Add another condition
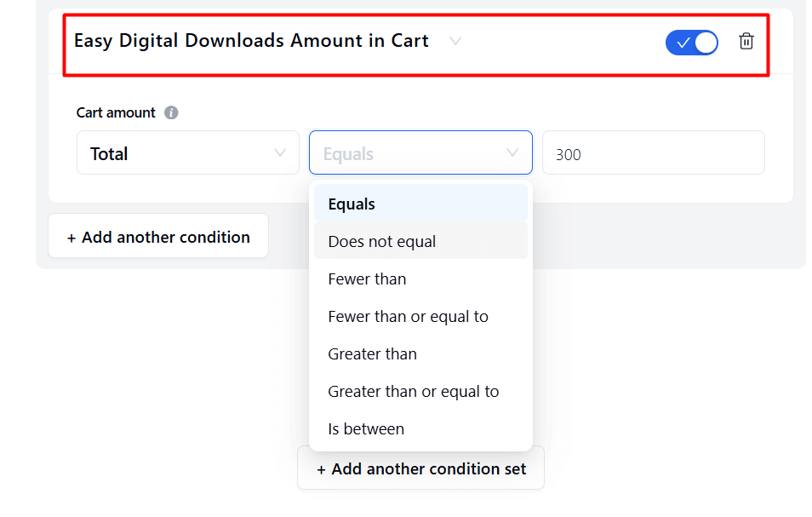This screenshot has width=812, height=517. 158,236
